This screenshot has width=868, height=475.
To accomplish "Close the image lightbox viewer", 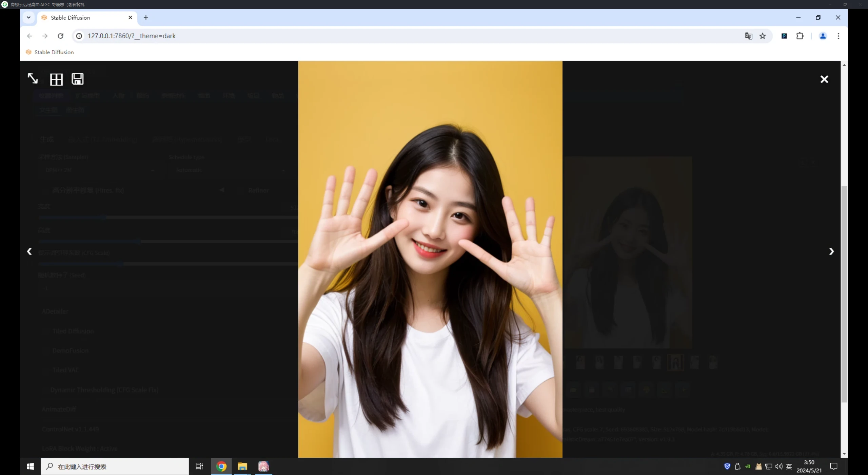I will tap(824, 79).
